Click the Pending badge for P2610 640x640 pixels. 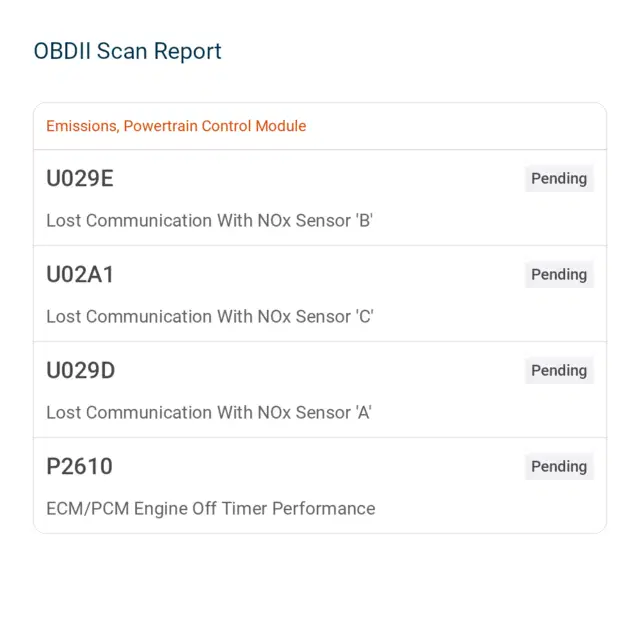click(559, 466)
